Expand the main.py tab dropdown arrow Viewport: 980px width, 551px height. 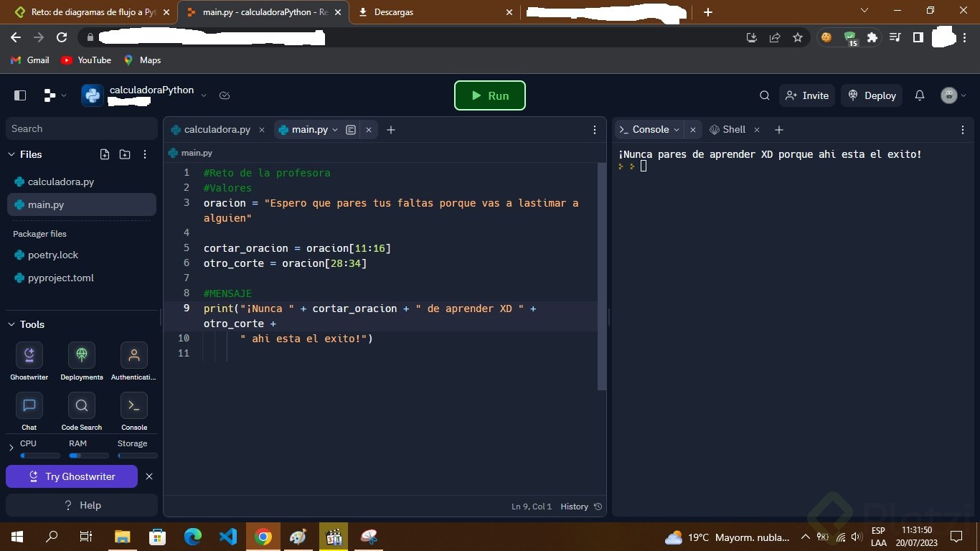coord(335,130)
